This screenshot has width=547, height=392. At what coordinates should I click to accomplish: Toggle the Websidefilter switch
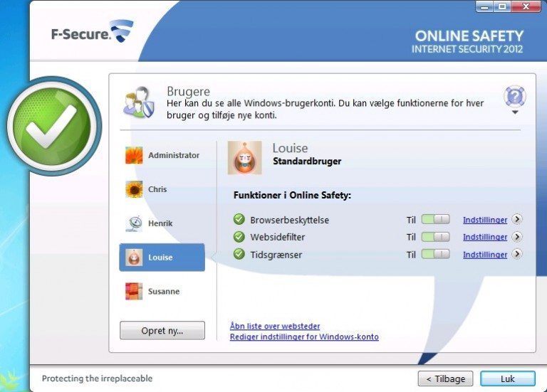coord(435,237)
